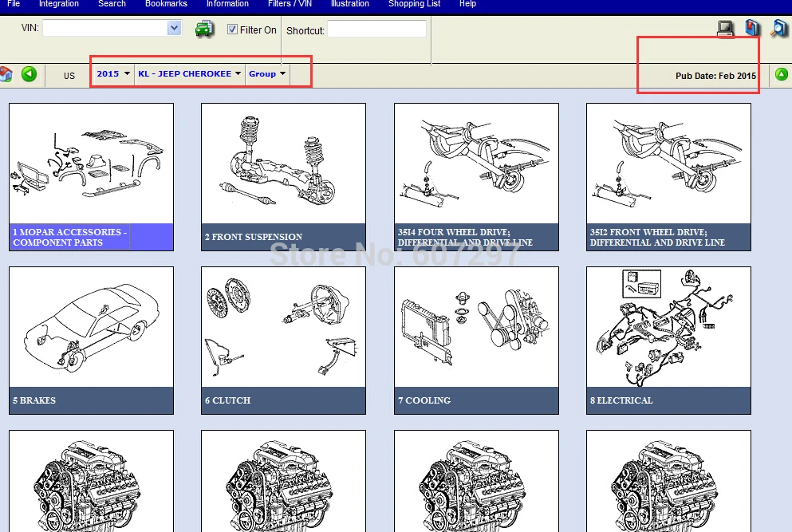
Task: Open the Group dropdown
Action: tap(267, 73)
